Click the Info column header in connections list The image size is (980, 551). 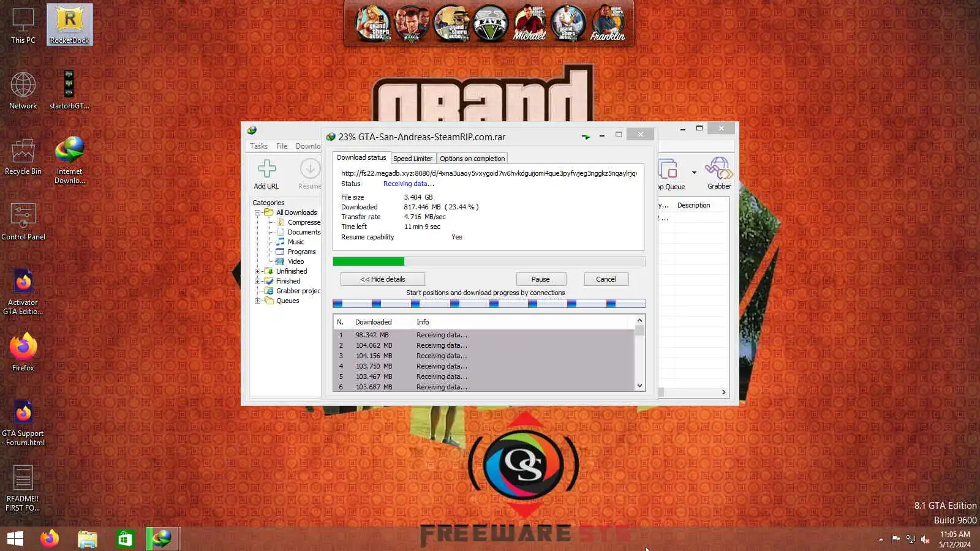[x=423, y=322]
